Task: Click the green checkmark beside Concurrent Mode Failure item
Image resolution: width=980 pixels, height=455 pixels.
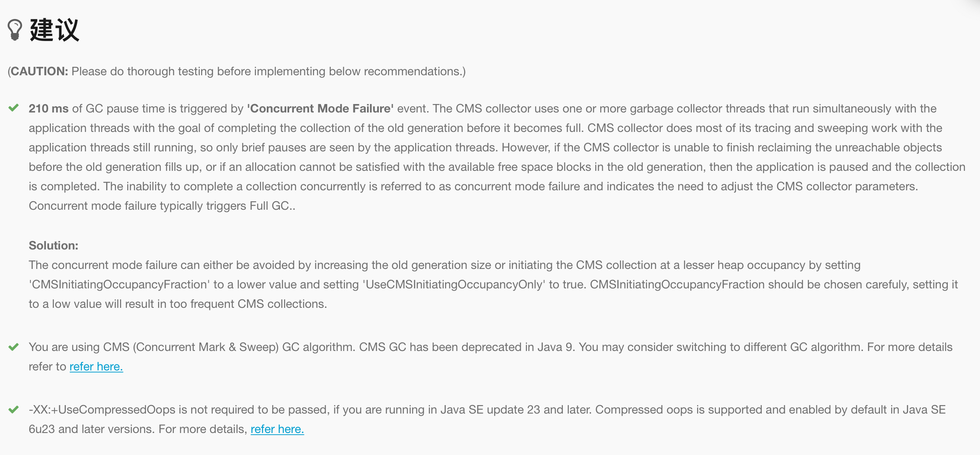Action: click(14, 108)
